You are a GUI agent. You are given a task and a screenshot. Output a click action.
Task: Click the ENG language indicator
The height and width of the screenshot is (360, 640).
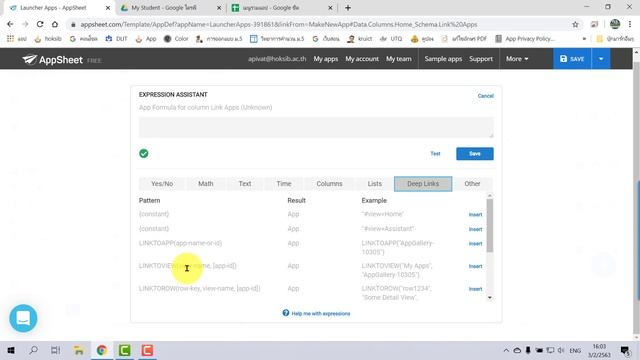575,350
